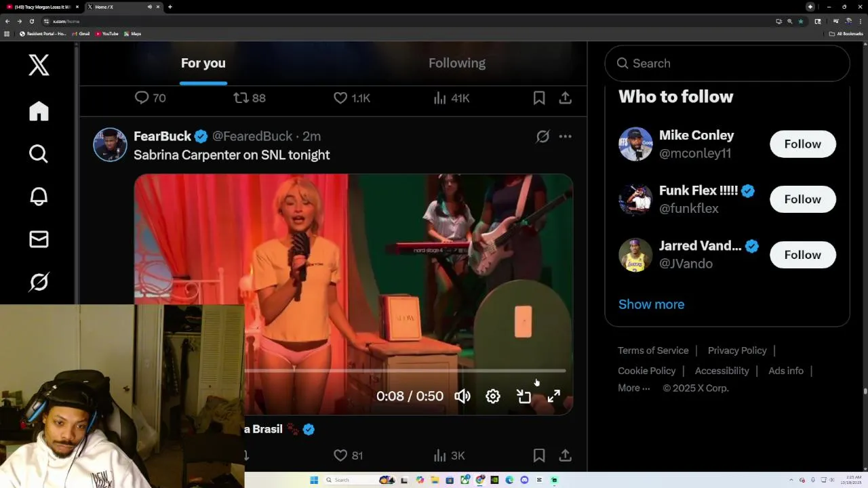868x488 pixels.
Task: Click the X Search input field
Action: (x=727, y=64)
